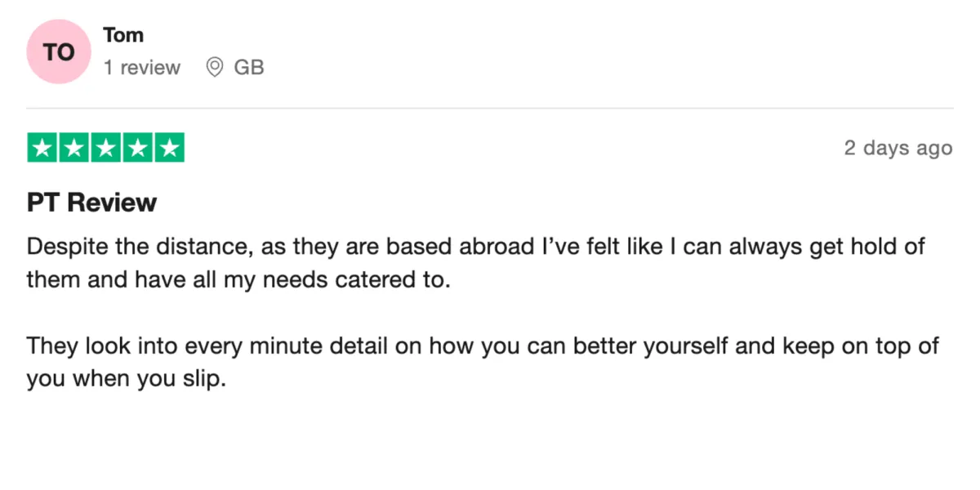The image size is (980, 490).
Task: Click the line starting "They look into every"
Action: click(483, 346)
